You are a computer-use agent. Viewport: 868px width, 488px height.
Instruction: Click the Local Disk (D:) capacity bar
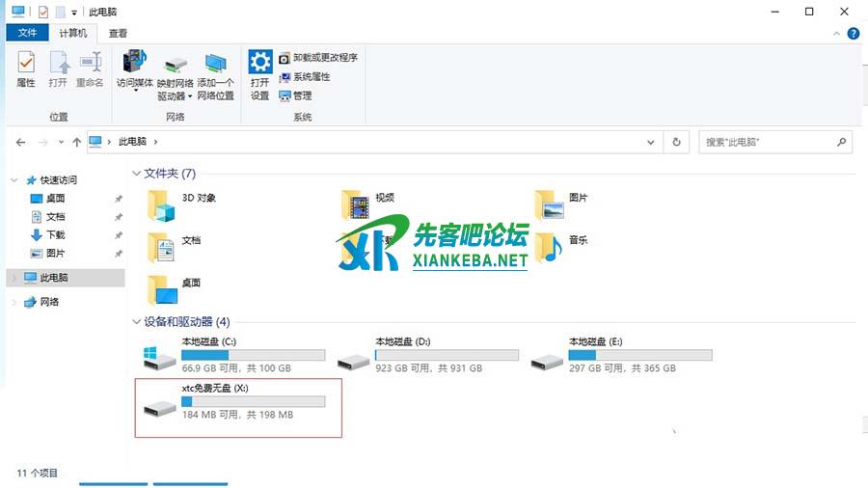tap(447, 355)
